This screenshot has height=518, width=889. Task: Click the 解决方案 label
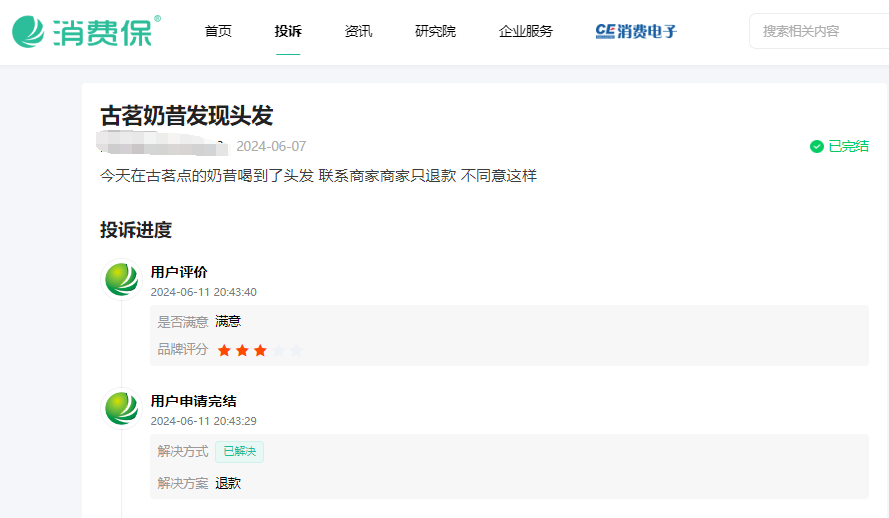[x=183, y=483]
